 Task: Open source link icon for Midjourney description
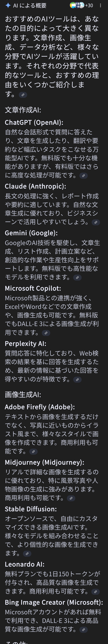pos(71,498)
